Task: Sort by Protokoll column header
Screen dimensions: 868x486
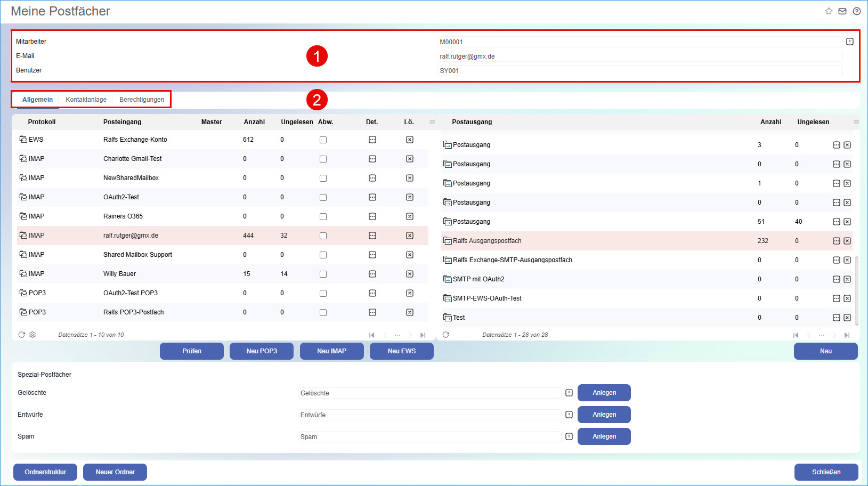Action: [x=42, y=122]
